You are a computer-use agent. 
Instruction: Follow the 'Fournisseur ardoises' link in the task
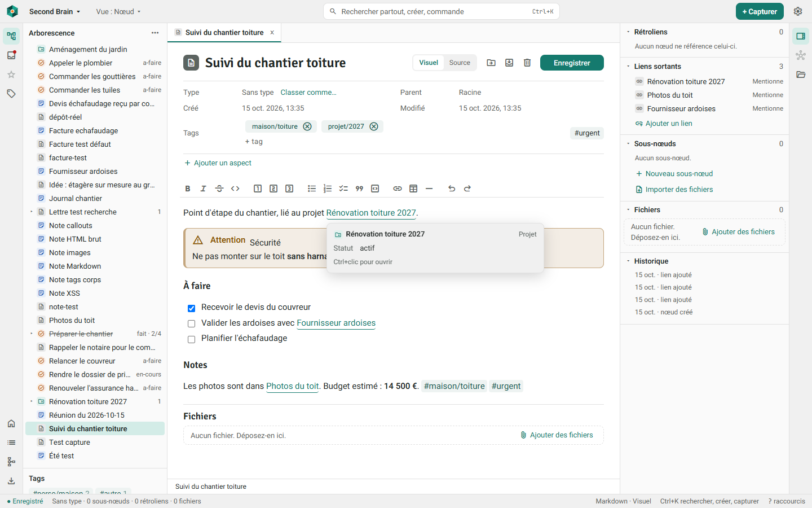click(336, 323)
